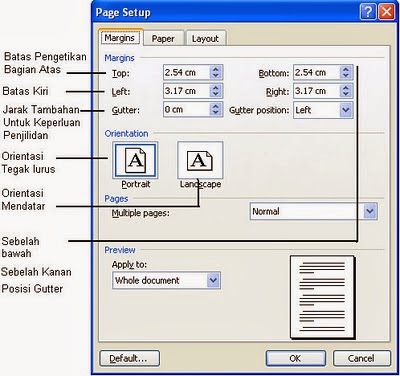Click the page preview thumbnail
This screenshot has width=400, height=376.
pos(323,297)
